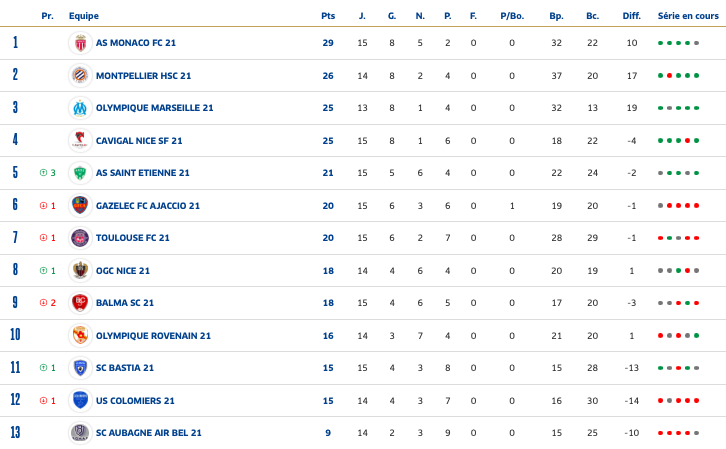
Task: Click the AS Saint Etienne green crest
Action: coord(80,173)
